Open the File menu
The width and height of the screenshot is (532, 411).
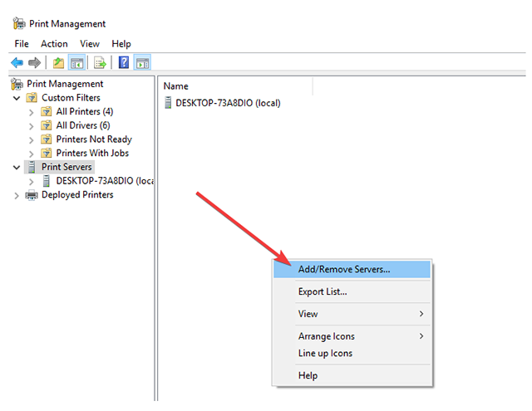coord(22,44)
